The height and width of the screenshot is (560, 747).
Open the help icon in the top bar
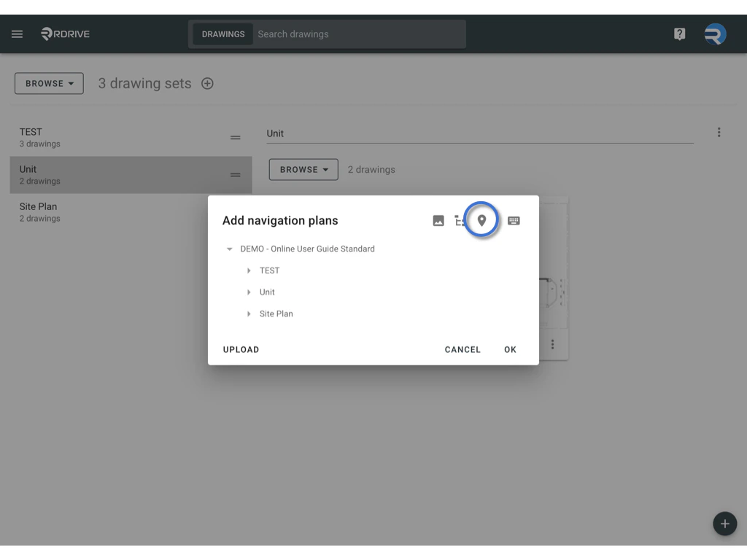coord(679,34)
